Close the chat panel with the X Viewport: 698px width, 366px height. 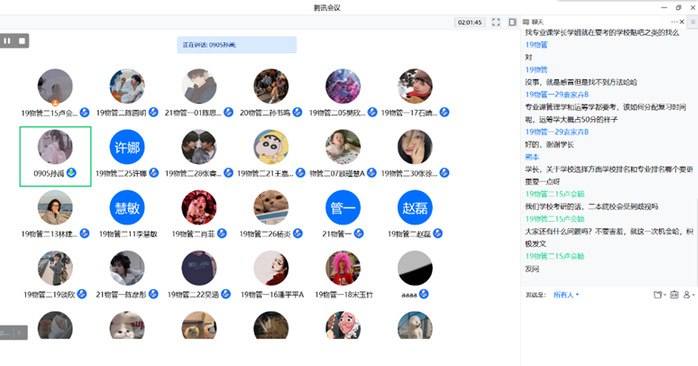tap(682, 21)
